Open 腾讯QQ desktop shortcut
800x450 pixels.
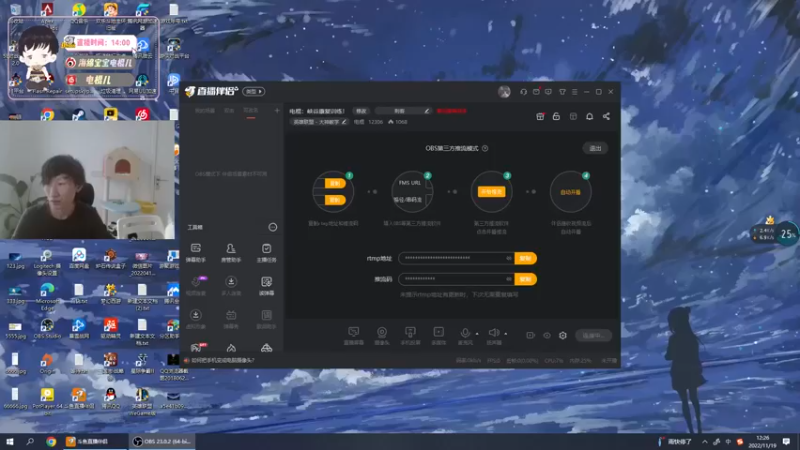point(110,398)
